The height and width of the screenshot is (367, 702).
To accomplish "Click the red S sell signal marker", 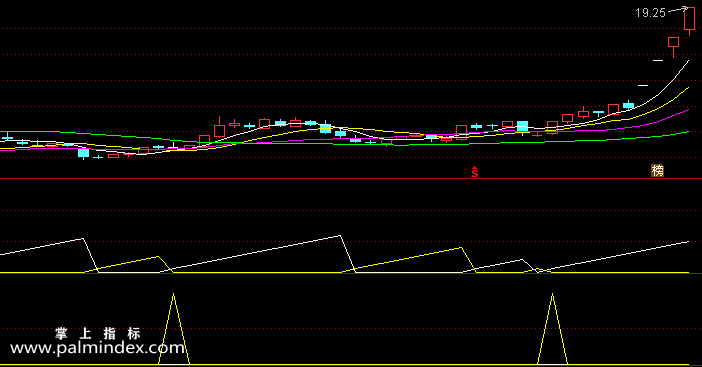I will [x=475, y=172].
